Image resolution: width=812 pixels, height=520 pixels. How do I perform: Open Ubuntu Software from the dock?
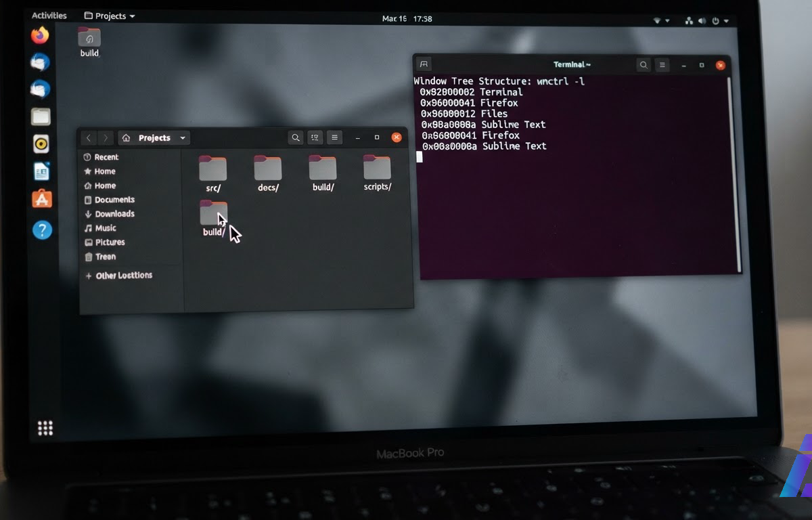(x=42, y=199)
